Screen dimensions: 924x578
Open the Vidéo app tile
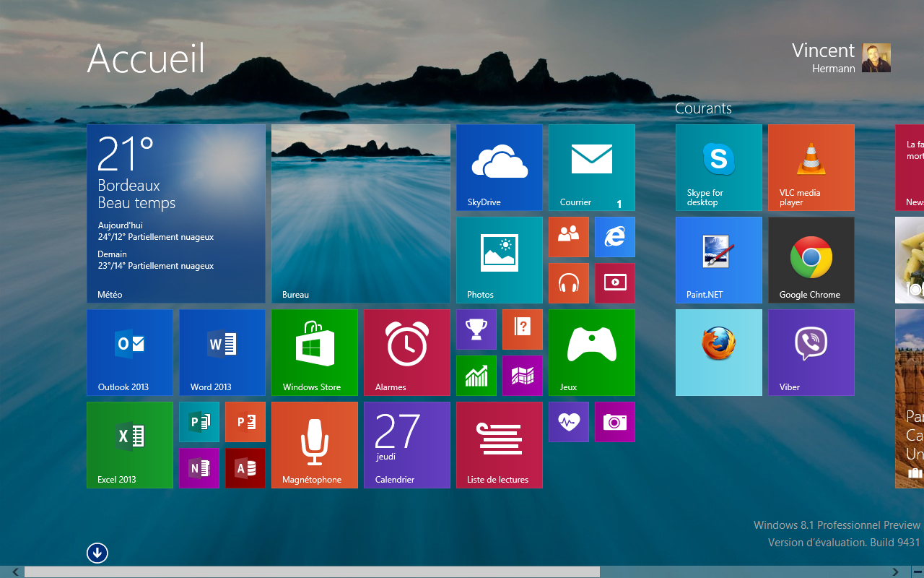coord(614,282)
